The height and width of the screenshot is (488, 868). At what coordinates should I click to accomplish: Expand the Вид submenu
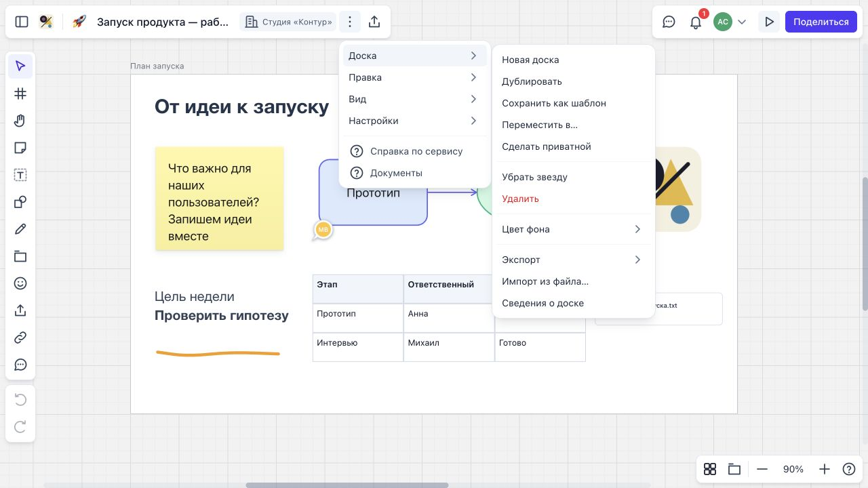point(414,99)
